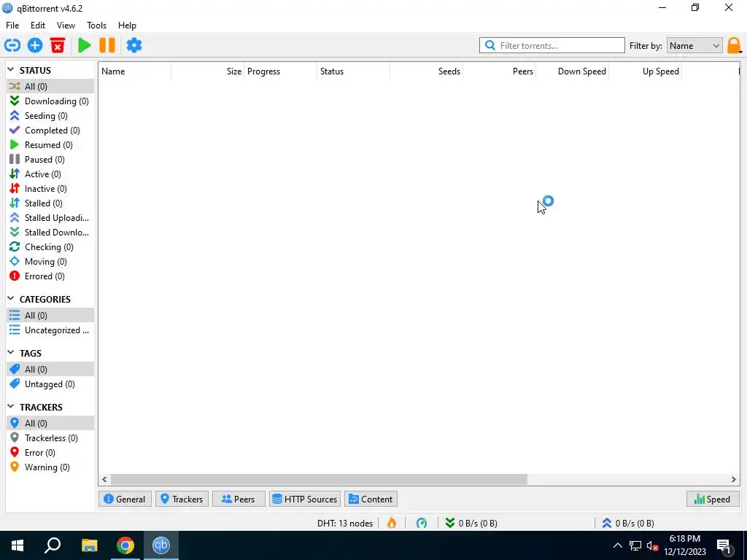The image size is (747, 560).
Task: Select Errored (0) status filter
Action: point(50,276)
